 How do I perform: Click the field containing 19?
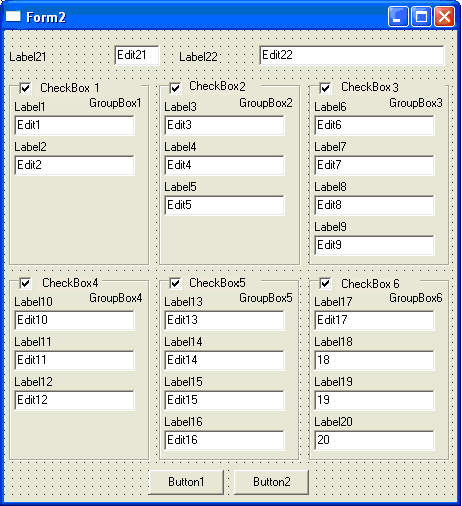(374, 400)
